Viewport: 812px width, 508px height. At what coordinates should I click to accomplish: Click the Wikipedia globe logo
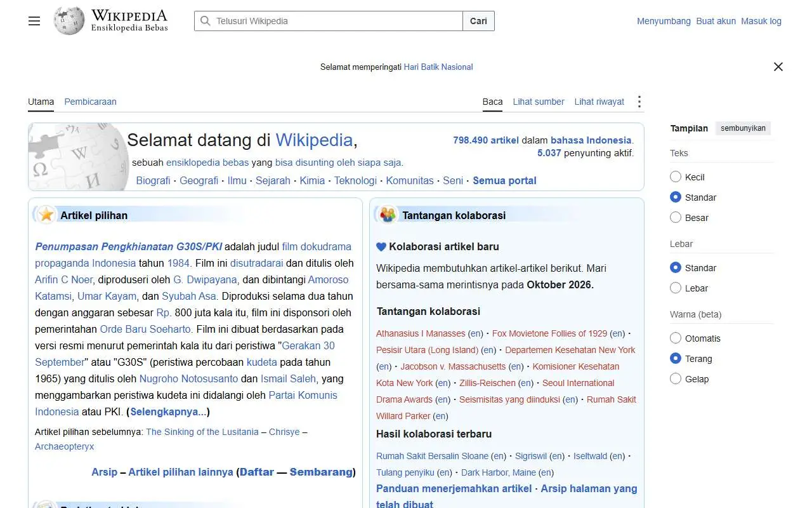69,21
